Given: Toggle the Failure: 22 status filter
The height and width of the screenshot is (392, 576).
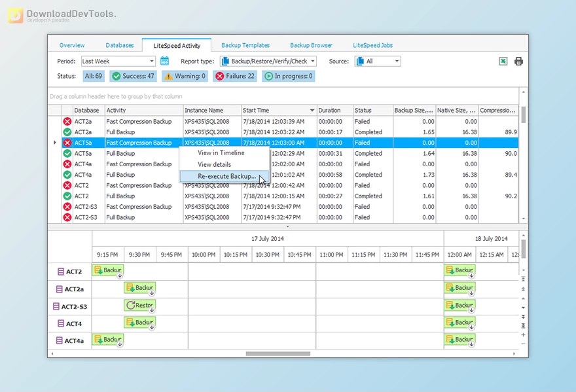Looking at the screenshot, I should point(234,77).
